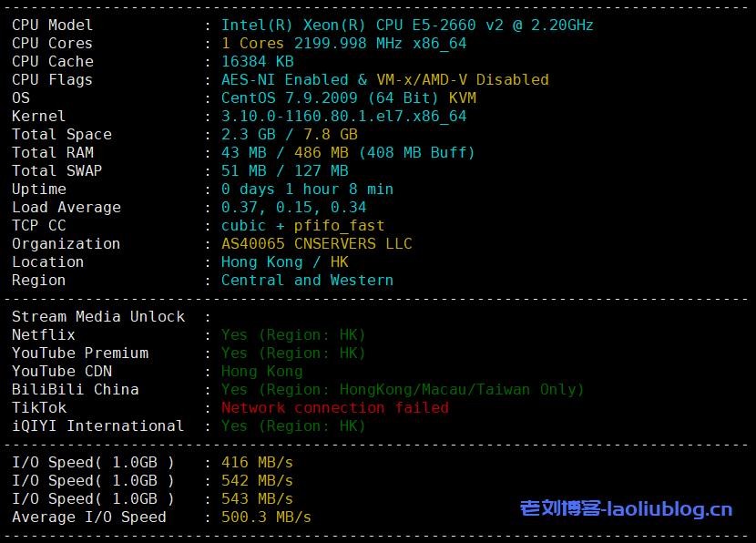Select the Hong Kong location text
Screen dimensions: 756x543
coord(282,261)
